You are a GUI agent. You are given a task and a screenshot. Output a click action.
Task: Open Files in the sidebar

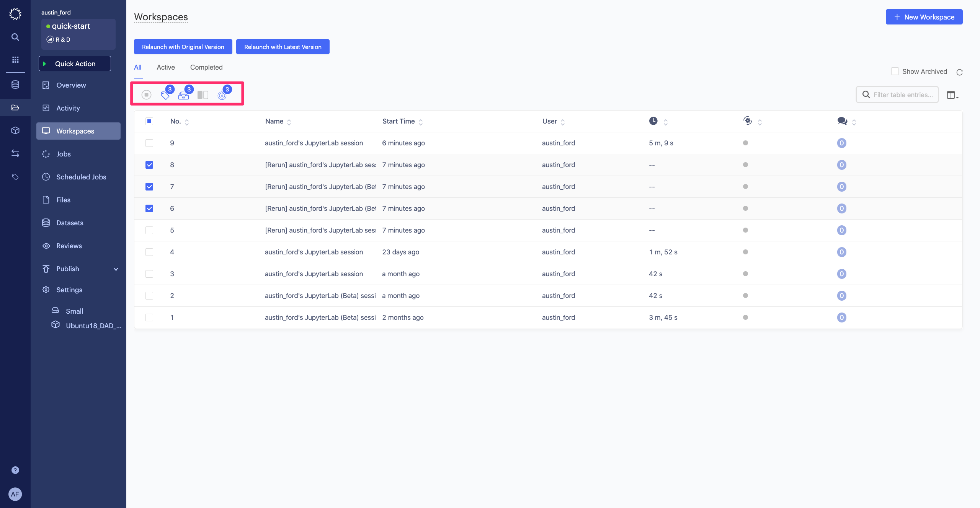78,200
